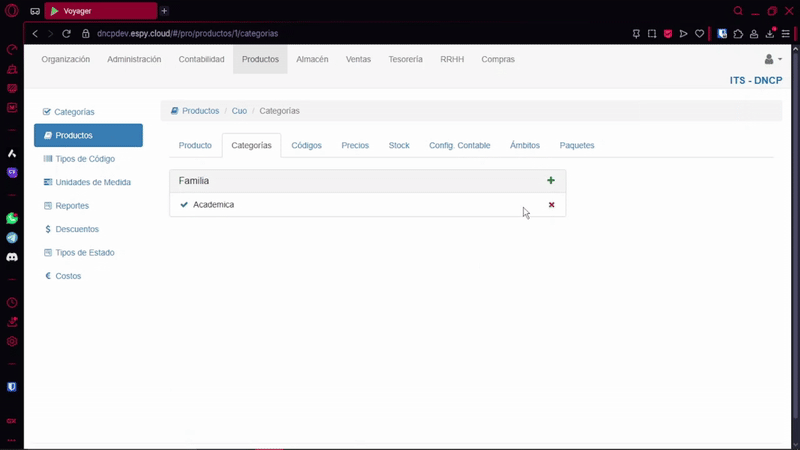
Task: Switch to the Stock tab
Action: (x=399, y=146)
